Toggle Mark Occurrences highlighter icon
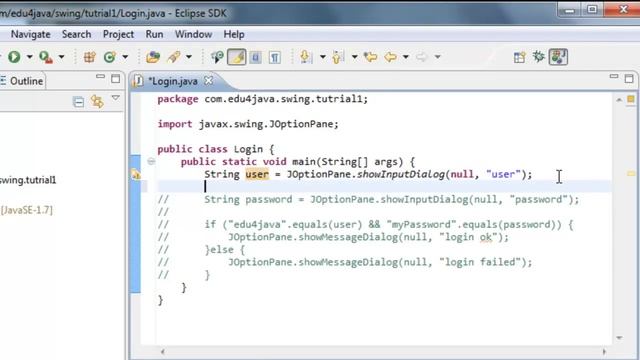Screen dimensions: 640x360 click(237, 57)
